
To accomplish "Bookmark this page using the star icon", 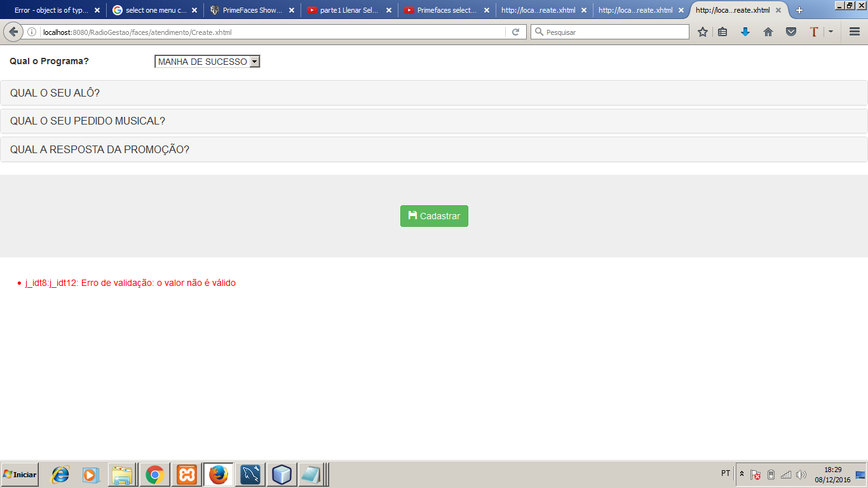I will coord(702,31).
